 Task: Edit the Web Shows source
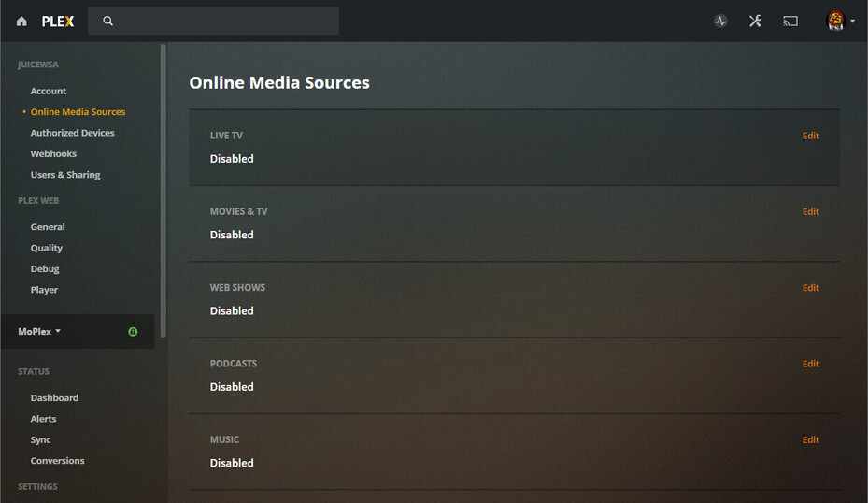point(810,288)
